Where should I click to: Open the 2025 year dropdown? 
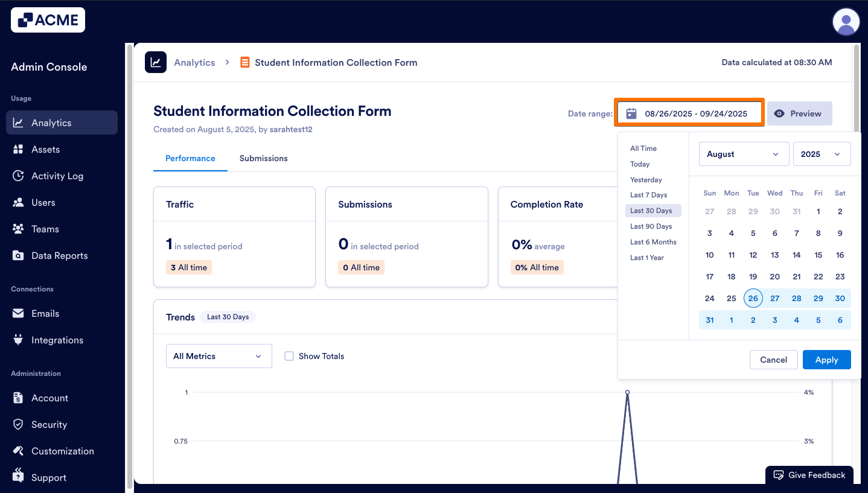822,154
